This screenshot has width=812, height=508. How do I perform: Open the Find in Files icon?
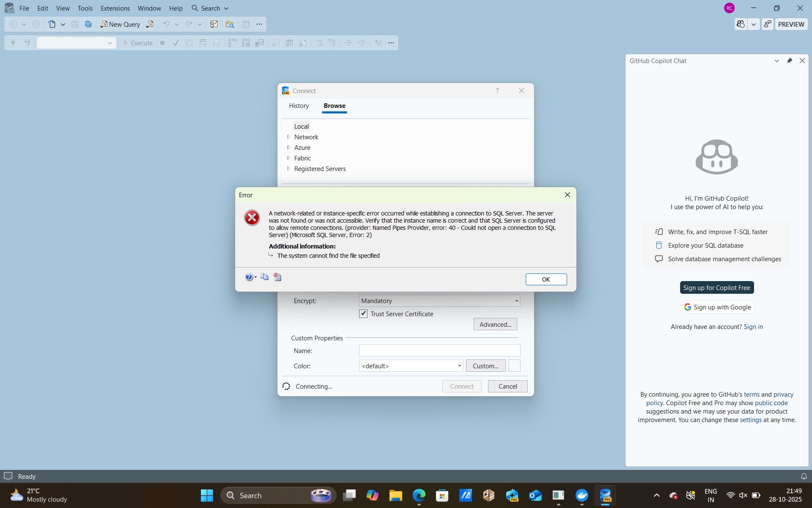click(x=230, y=24)
